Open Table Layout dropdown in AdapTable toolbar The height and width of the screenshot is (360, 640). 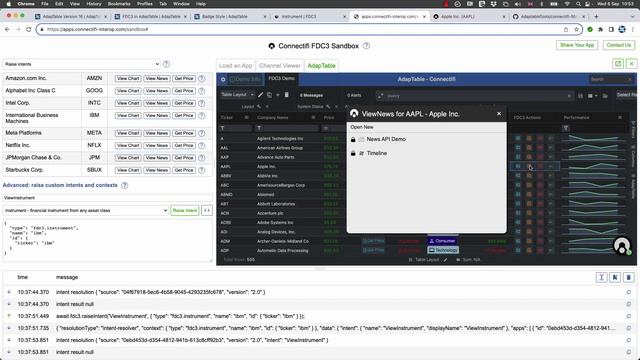tap(237, 95)
